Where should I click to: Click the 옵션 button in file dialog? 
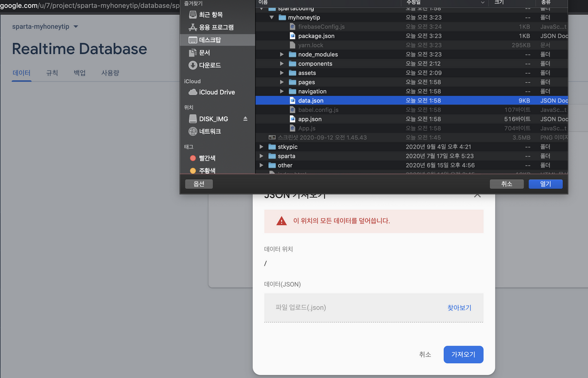point(199,183)
